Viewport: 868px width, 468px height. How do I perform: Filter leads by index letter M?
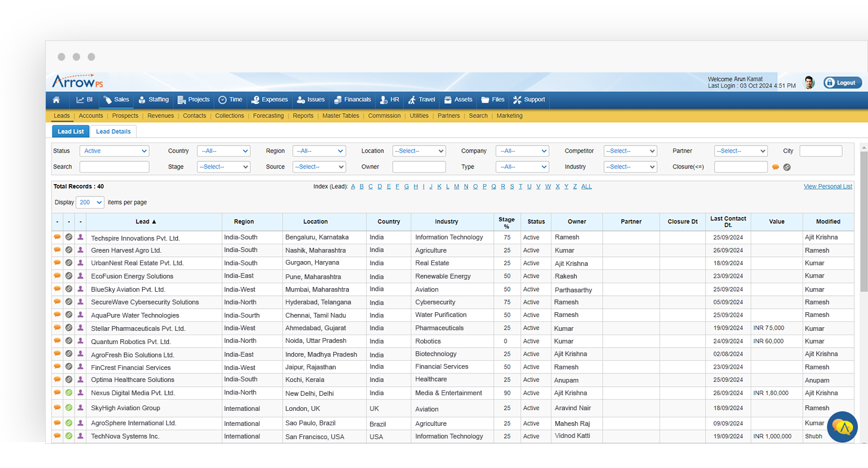[457, 186]
